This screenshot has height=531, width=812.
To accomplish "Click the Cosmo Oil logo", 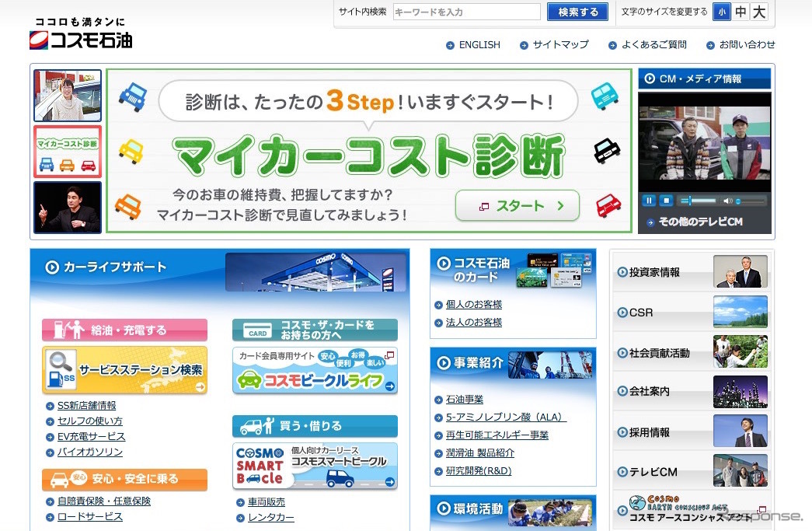I will (81, 33).
